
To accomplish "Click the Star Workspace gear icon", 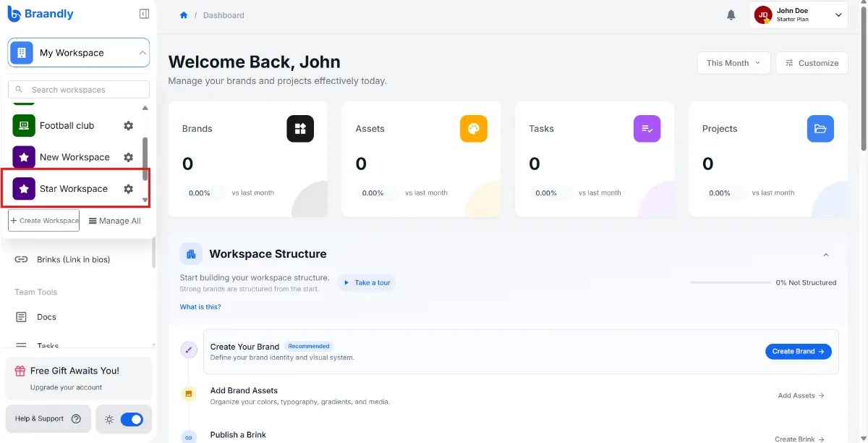I will [x=128, y=189].
